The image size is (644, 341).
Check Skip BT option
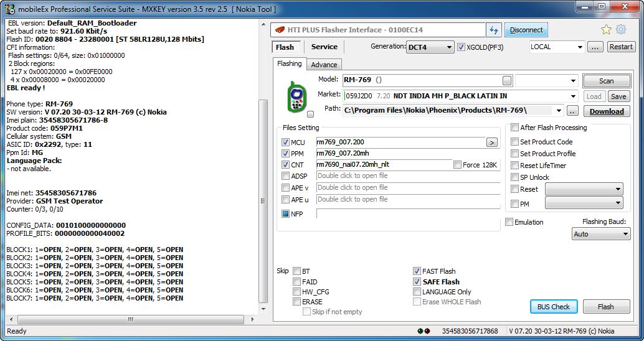(x=296, y=271)
